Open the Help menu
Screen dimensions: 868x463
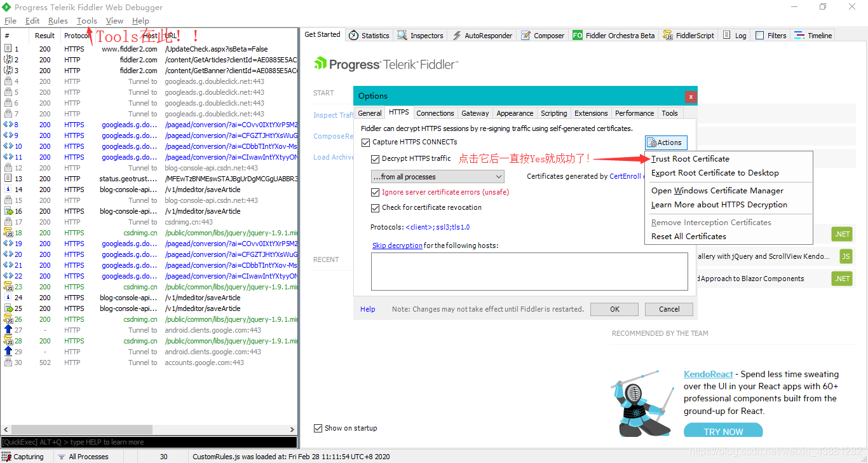140,21
